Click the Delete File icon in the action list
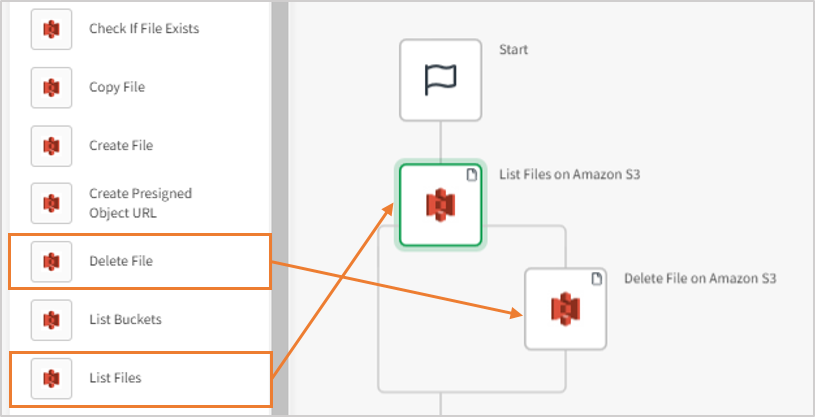 51,262
